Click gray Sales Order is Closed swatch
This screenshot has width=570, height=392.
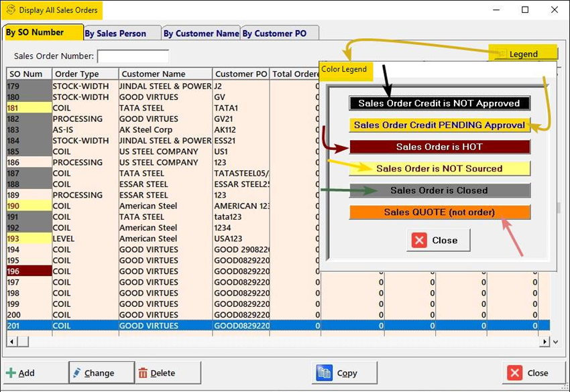coord(439,190)
